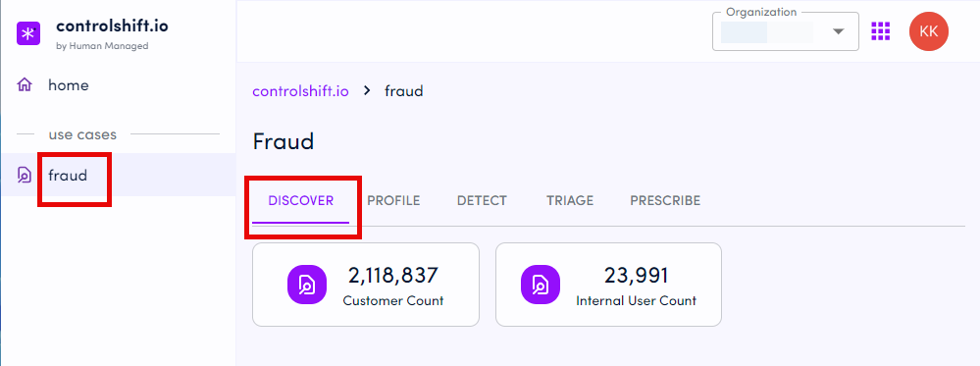Viewport: 980px width, 366px height.
Task: Open the purple apps grid icon
Action: tap(881, 30)
